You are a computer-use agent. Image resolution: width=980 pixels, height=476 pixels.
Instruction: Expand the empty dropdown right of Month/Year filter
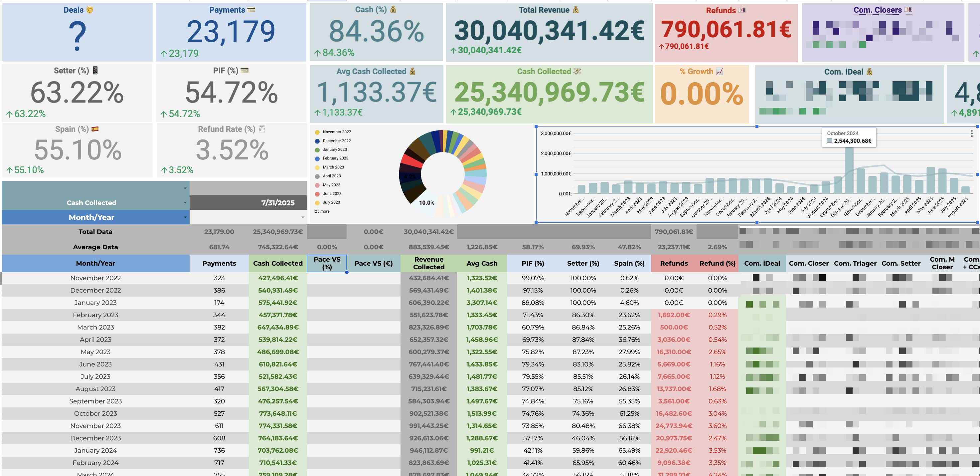pos(303,217)
